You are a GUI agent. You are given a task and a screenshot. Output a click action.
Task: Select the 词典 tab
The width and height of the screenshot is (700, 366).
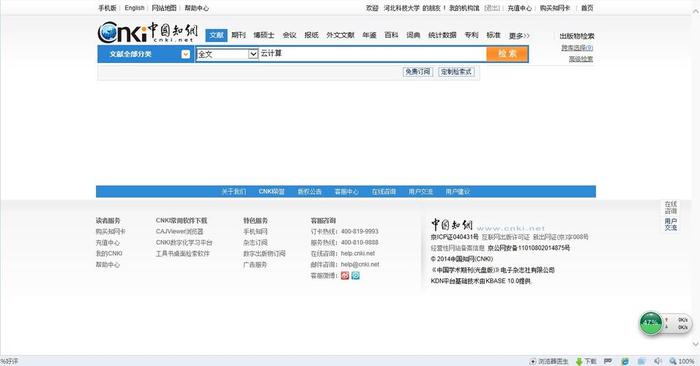[413, 35]
